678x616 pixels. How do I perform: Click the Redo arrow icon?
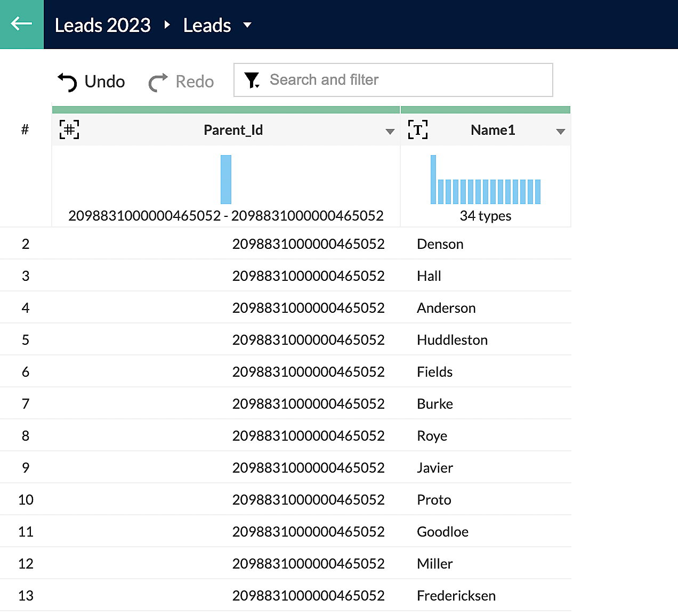tap(158, 82)
